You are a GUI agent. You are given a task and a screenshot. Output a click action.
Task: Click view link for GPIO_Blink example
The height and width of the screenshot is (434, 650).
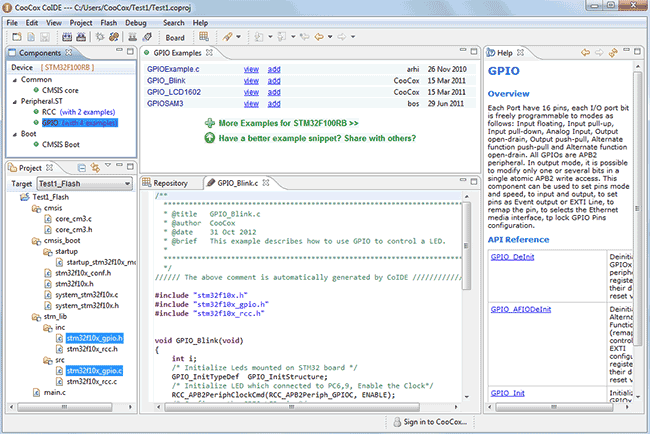pyautogui.click(x=252, y=79)
